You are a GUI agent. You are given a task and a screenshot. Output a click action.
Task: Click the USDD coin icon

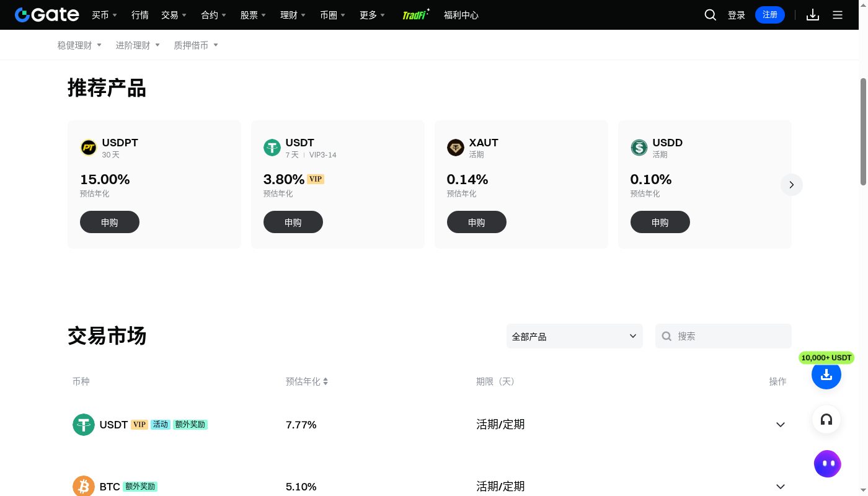coord(639,148)
